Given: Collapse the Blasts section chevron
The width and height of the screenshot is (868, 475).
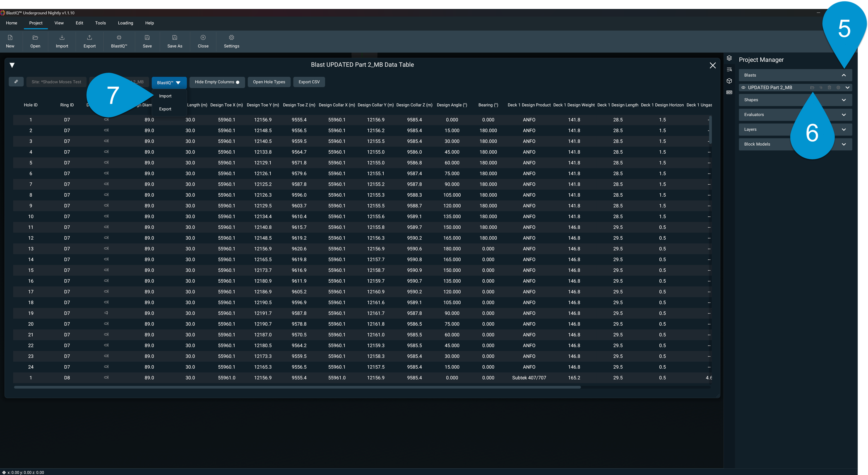Looking at the screenshot, I should click(x=844, y=75).
